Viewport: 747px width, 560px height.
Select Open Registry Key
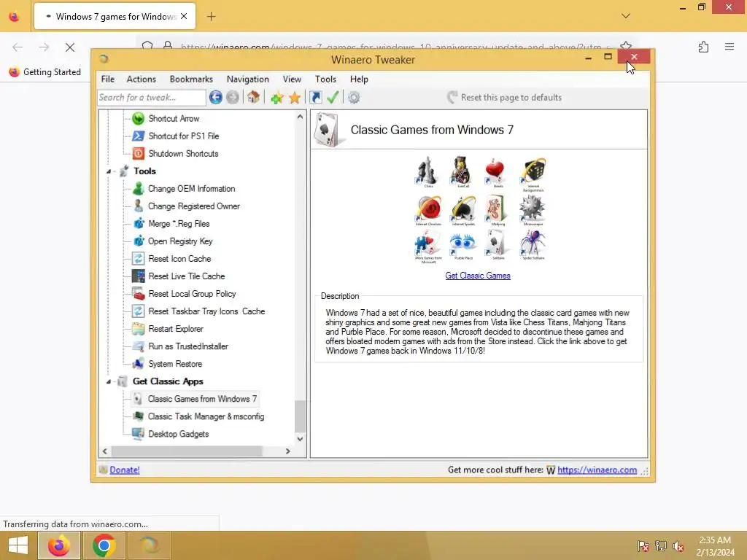pyautogui.click(x=180, y=241)
